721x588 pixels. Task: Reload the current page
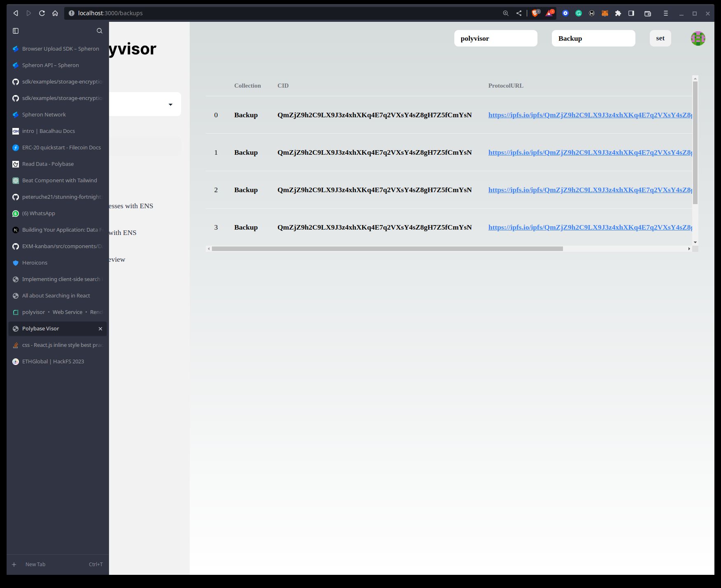42,13
